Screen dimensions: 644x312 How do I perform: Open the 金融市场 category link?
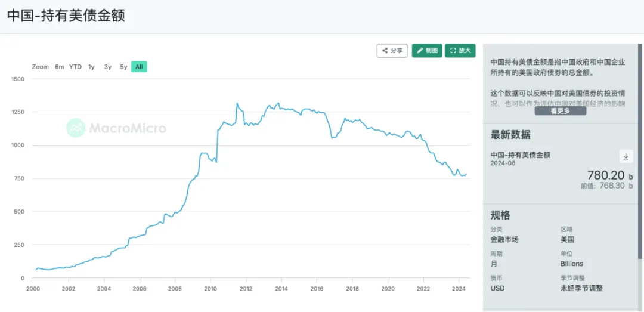pyautogui.click(x=504, y=240)
